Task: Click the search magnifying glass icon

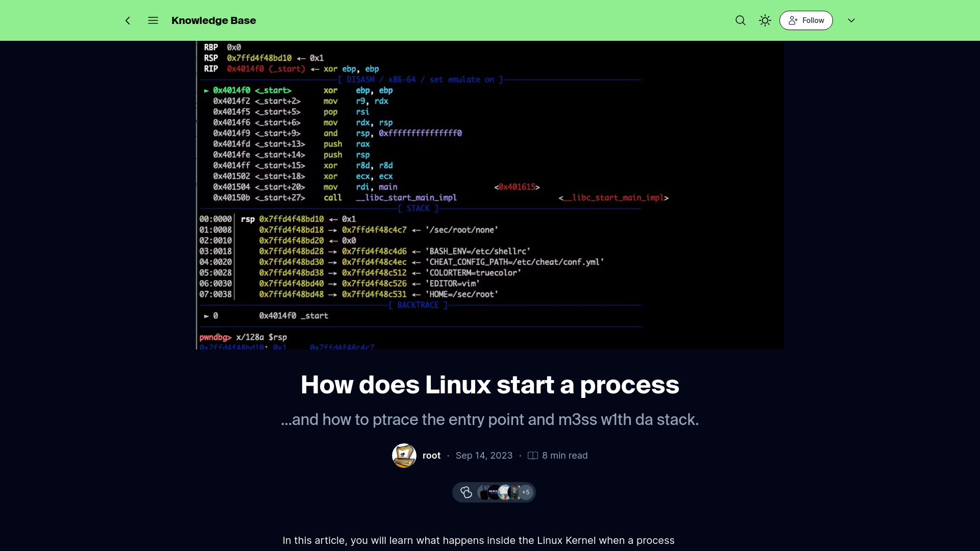Action: tap(741, 20)
